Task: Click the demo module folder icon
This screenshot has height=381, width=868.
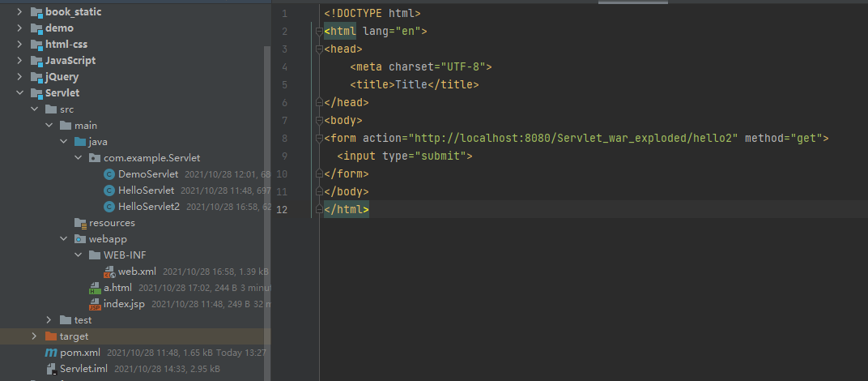Action: [36, 28]
